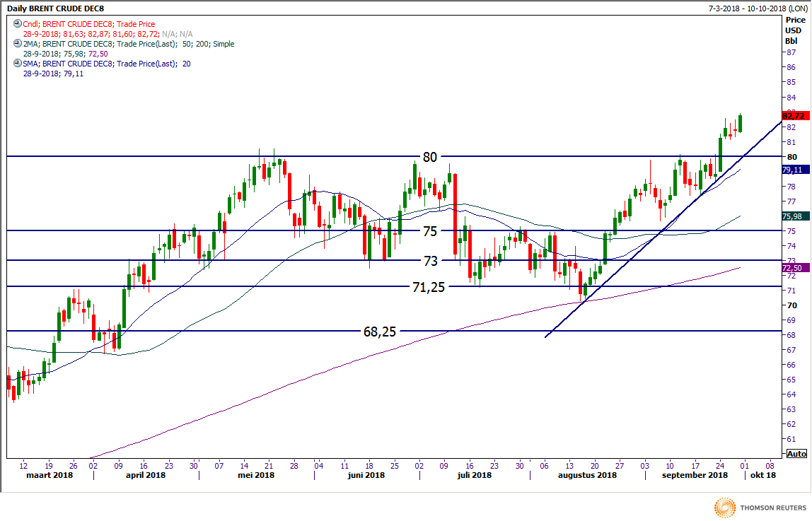812x521 pixels.
Task: Click the 73 horizontal level label
Action: coord(431,261)
